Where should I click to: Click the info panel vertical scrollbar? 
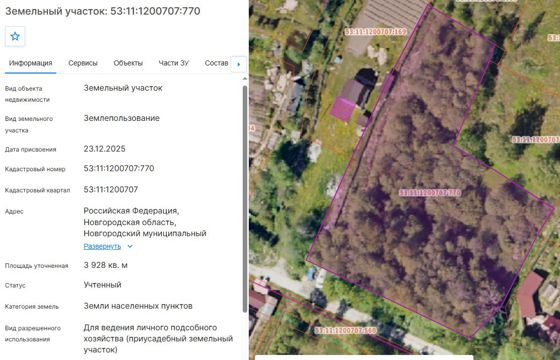(x=245, y=198)
